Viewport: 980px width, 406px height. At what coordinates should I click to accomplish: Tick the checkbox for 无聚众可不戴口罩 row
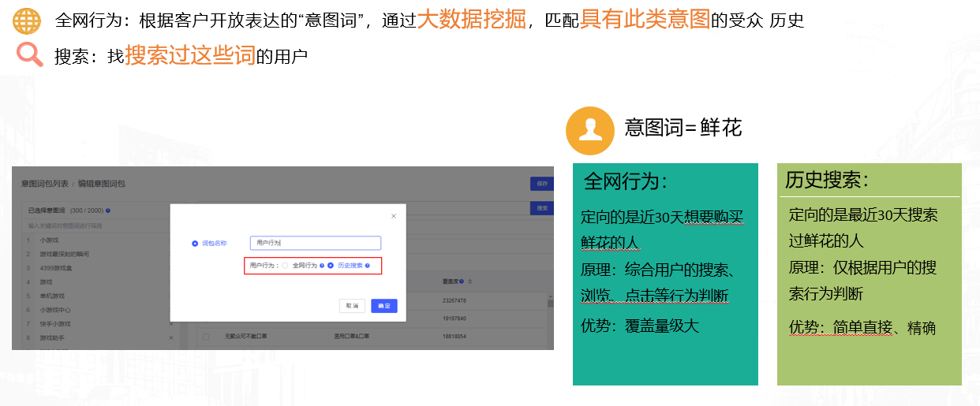click(206, 337)
